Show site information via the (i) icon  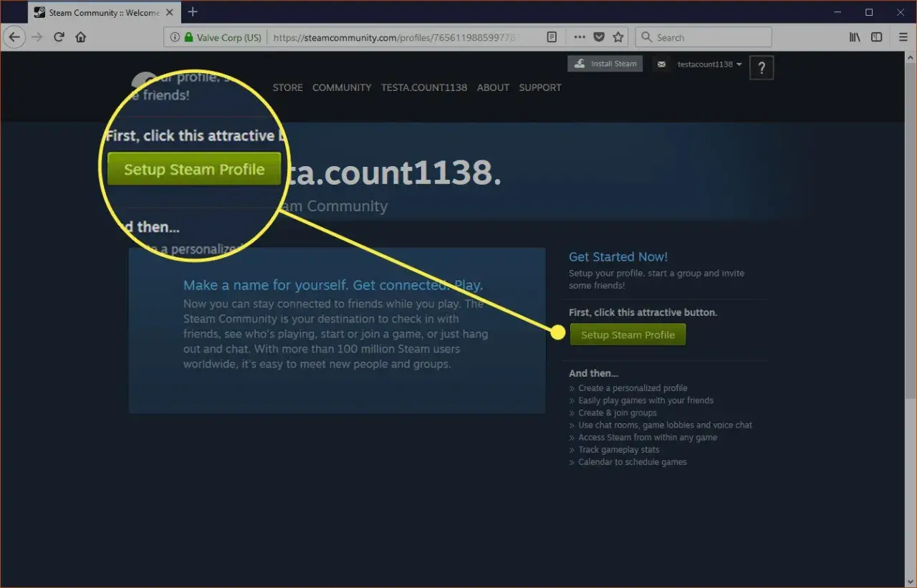pyautogui.click(x=174, y=37)
